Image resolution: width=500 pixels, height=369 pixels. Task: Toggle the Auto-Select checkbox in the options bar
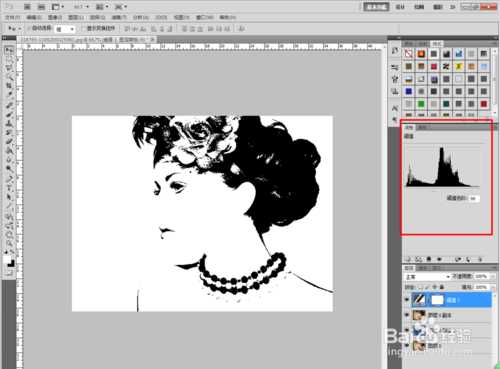(x=29, y=29)
